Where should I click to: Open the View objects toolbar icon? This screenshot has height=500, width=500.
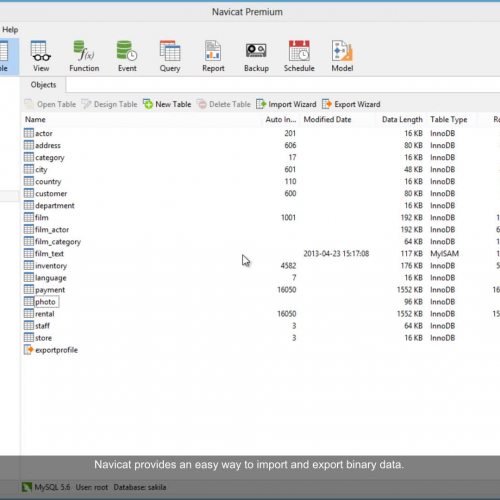[41, 56]
